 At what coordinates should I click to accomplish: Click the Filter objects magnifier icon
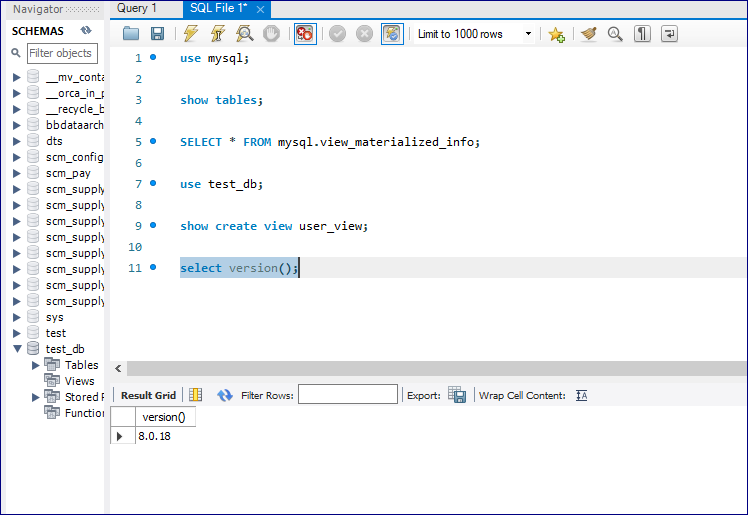tap(16, 52)
